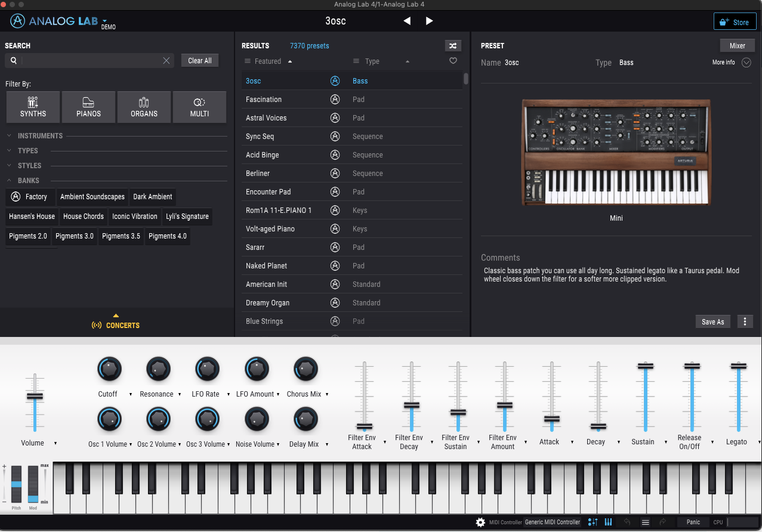Turn the Cutoff knob
This screenshot has height=532, width=762.
pos(109,370)
